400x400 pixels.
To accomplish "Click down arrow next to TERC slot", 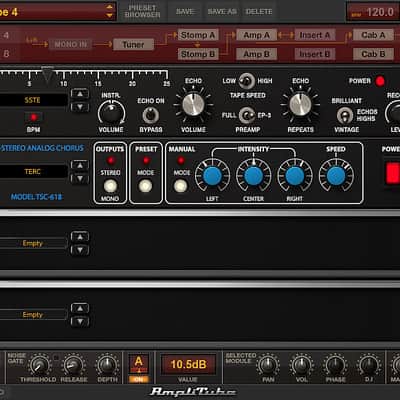I will [80, 179].
